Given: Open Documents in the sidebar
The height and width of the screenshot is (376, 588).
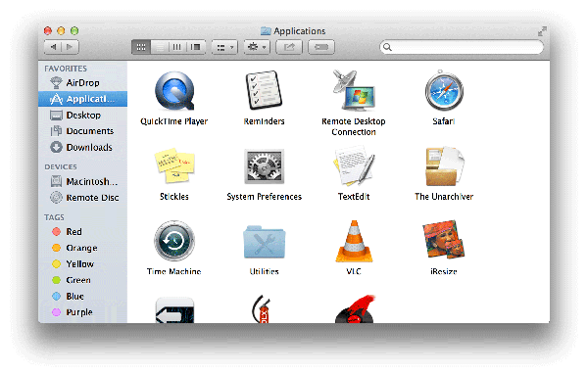Looking at the screenshot, I should 82,131.
